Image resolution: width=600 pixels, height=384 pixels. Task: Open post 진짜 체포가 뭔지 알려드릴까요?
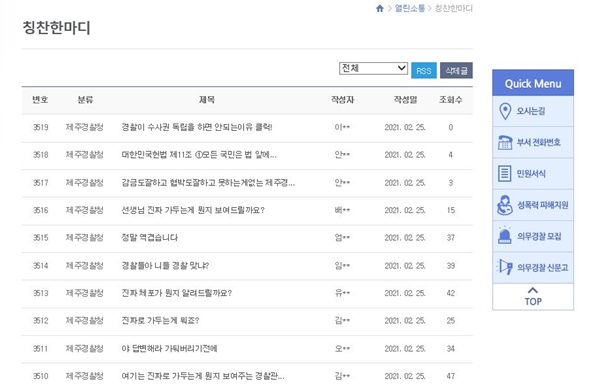177,293
